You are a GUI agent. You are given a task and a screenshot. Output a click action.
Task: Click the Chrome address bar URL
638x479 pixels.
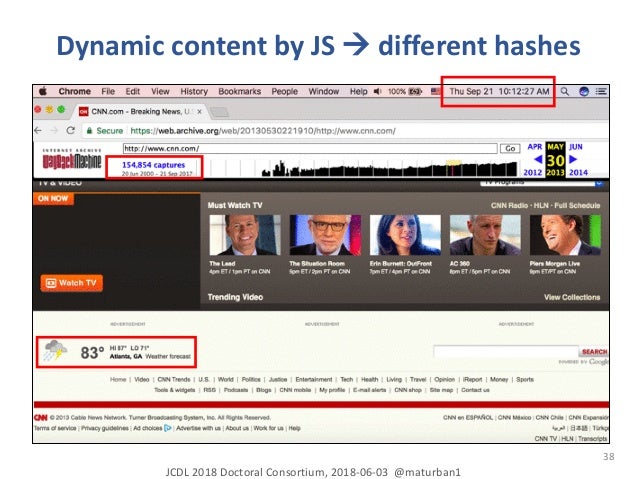coord(263,131)
